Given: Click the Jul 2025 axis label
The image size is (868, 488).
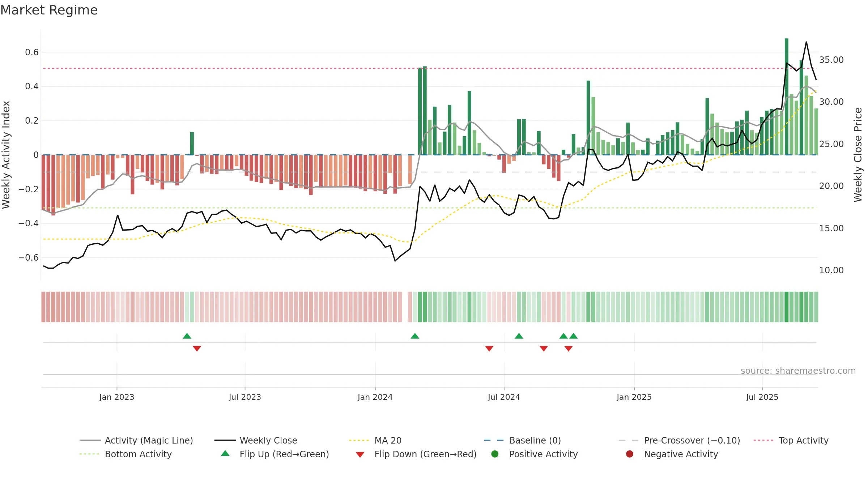Looking at the screenshot, I should click(x=762, y=397).
